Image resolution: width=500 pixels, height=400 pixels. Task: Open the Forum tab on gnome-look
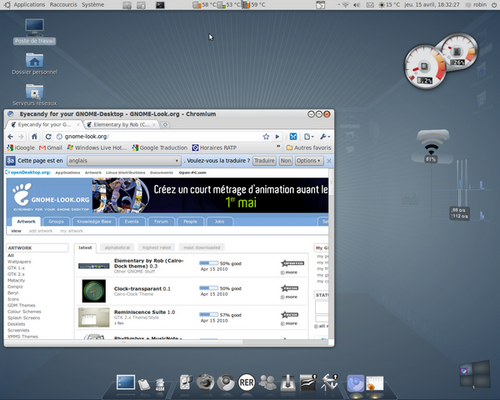tap(161, 221)
